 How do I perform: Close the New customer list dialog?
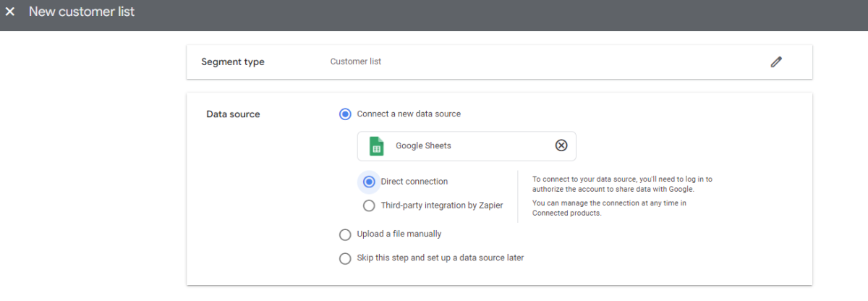tap(10, 12)
